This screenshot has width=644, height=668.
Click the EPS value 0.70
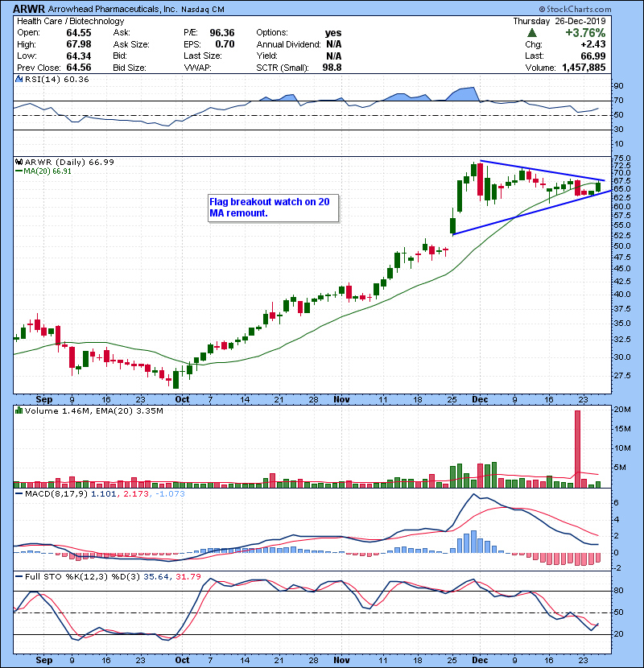(225, 44)
